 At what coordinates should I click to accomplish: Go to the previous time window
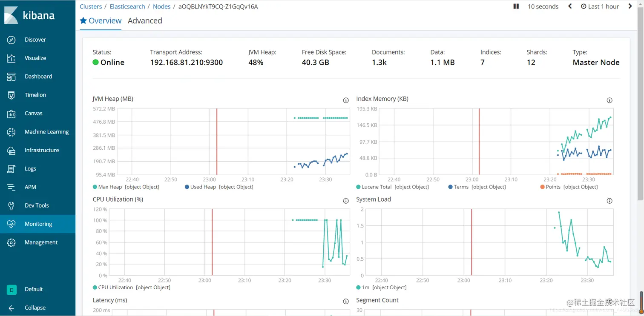[x=570, y=6]
